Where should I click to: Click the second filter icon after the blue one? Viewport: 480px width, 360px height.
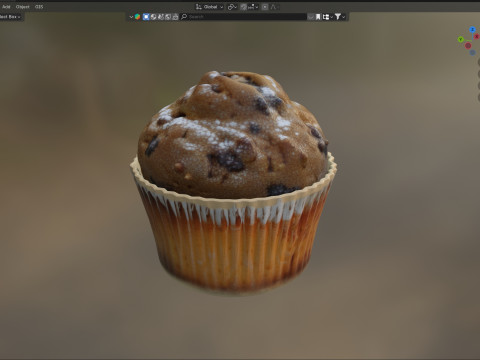153,17
